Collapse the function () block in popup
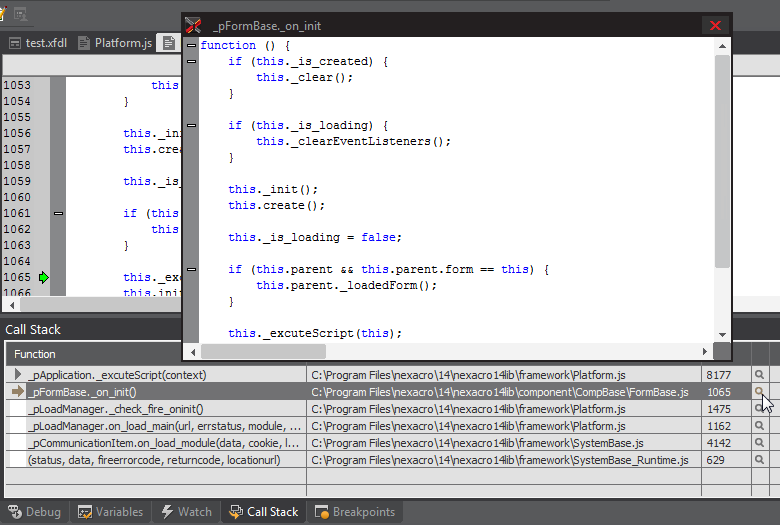The width and height of the screenshot is (780, 525). point(191,46)
